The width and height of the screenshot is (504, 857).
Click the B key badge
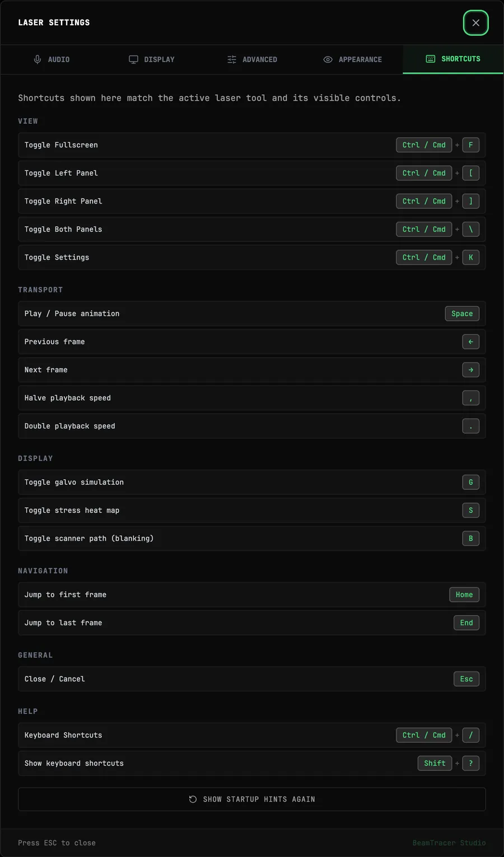click(x=471, y=539)
